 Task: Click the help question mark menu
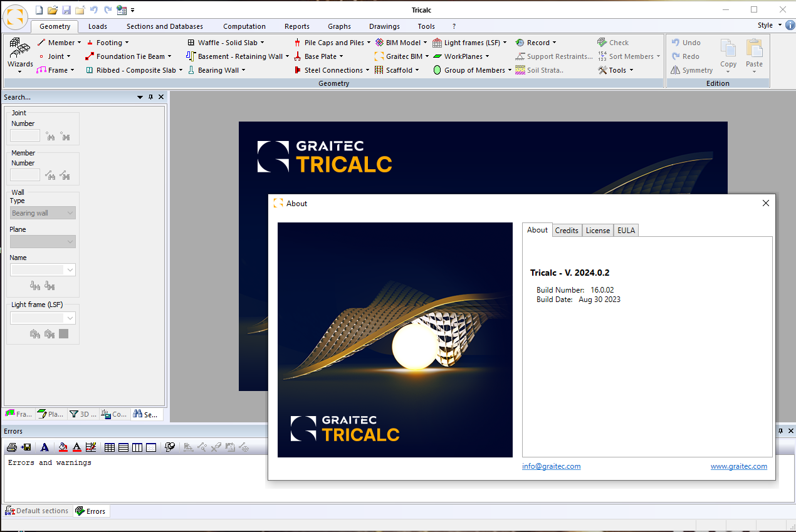(454, 26)
